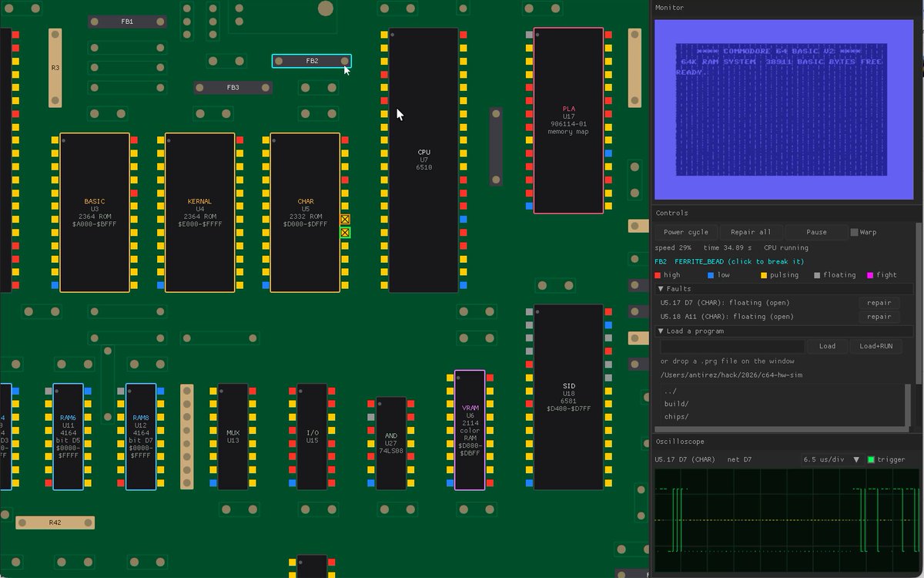924x578 pixels.
Task: Select the RAM6 U11 4164 chip
Action: point(68,437)
